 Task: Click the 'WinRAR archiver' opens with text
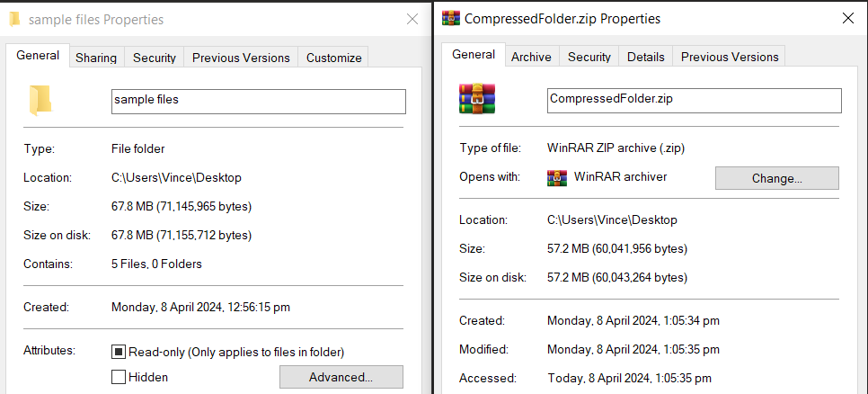point(621,177)
